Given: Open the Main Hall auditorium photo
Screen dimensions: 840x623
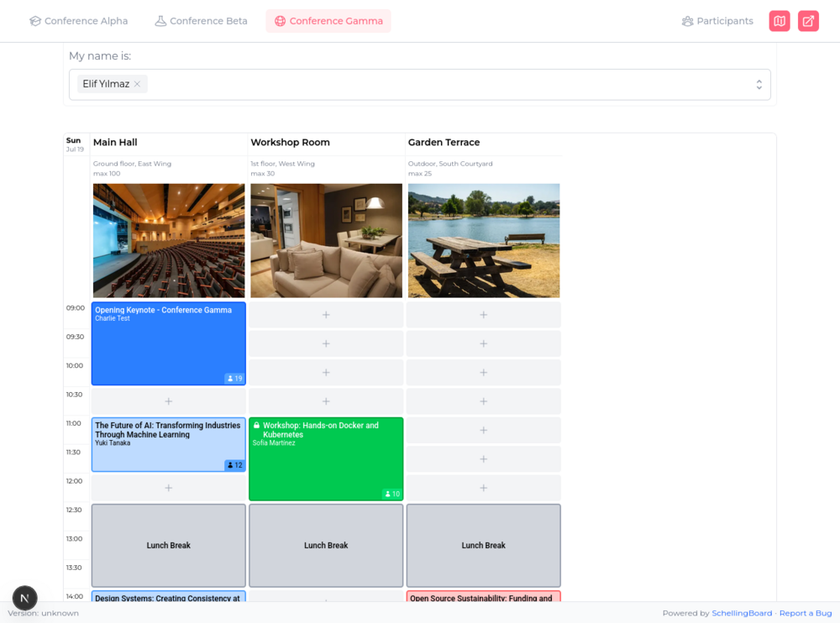Looking at the screenshot, I should click(169, 240).
